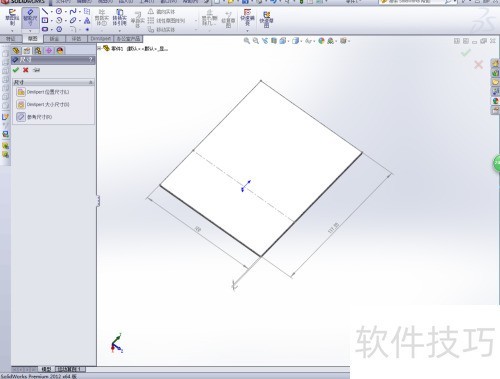Expand the part tree node in graphics area
500x379 pixels.
pyautogui.click(x=99, y=49)
